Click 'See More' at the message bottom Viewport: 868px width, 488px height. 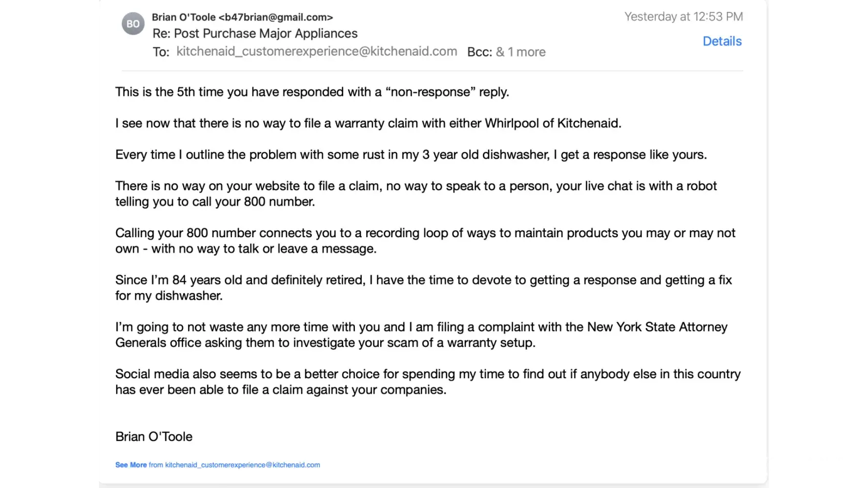[131, 465]
